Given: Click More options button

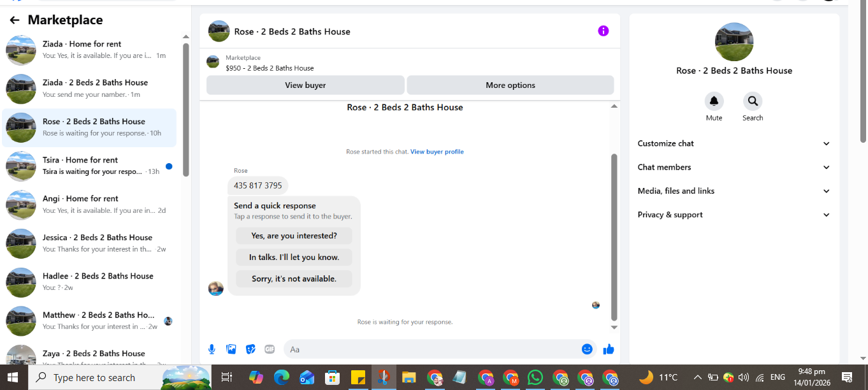Looking at the screenshot, I should coord(510,85).
